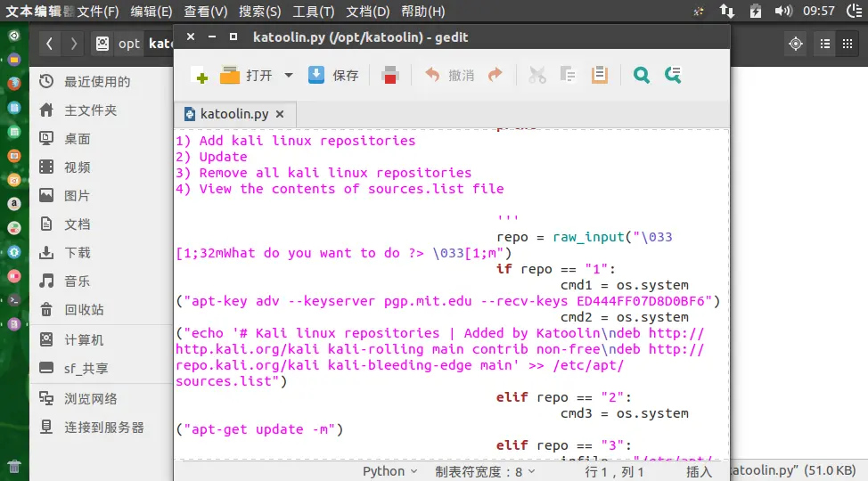Undo the last edit with 撤消
The width and height of the screenshot is (868, 481).
pos(449,76)
